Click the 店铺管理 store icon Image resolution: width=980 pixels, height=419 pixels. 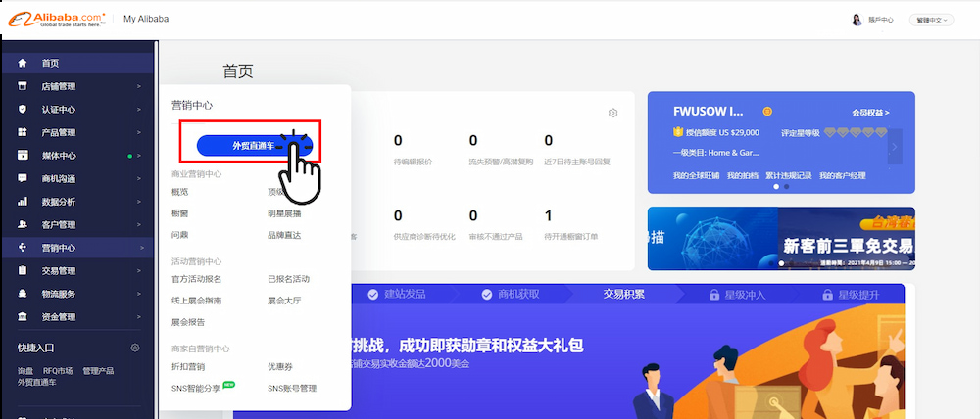point(23,86)
